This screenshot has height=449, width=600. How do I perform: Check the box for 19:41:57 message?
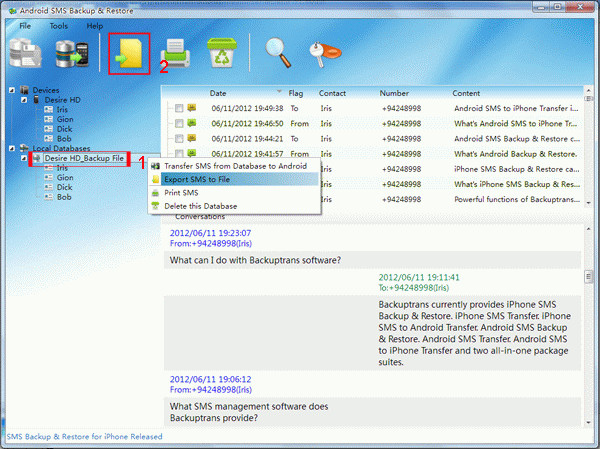[x=179, y=153]
